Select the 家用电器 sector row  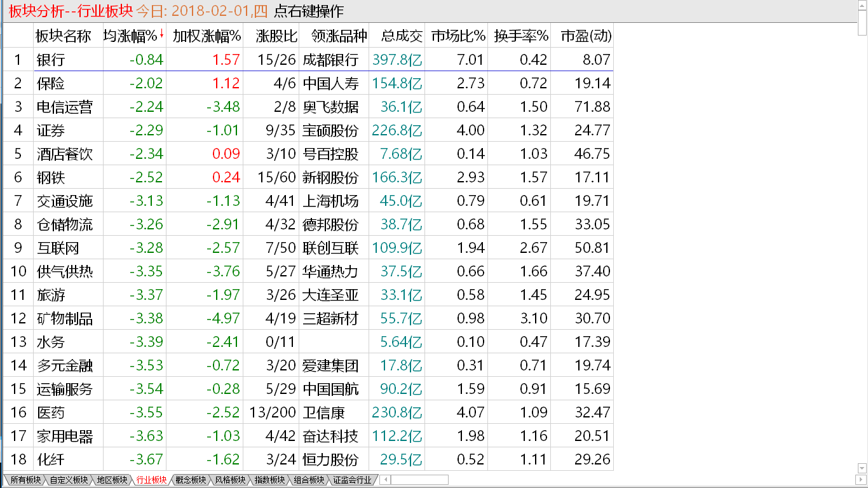[x=307, y=436]
